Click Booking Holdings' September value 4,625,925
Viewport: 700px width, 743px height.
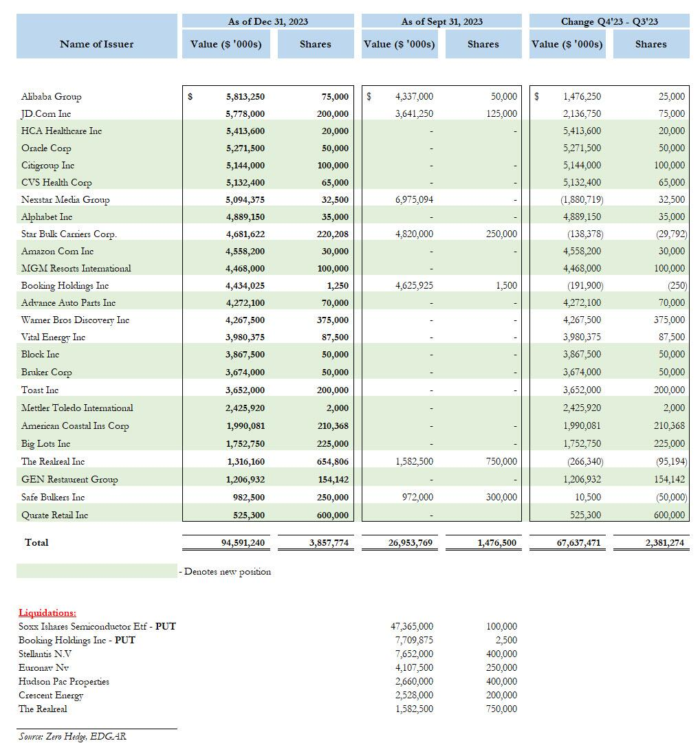(x=414, y=286)
